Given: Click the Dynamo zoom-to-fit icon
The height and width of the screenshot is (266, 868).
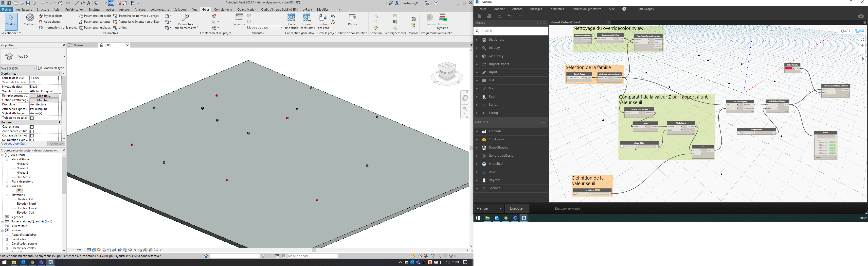Looking at the screenshot, I should pos(862,40).
